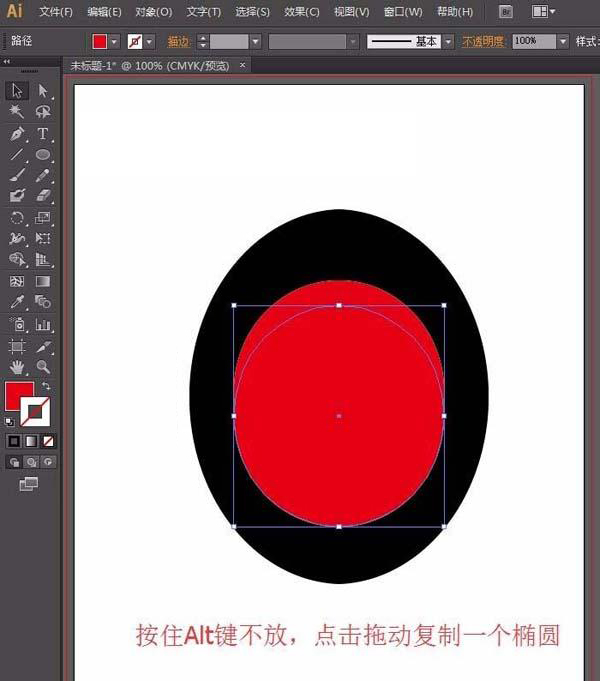The image size is (600, 681).
Task: Select the Ellipse tool
Action: click(x=43, y=154)
